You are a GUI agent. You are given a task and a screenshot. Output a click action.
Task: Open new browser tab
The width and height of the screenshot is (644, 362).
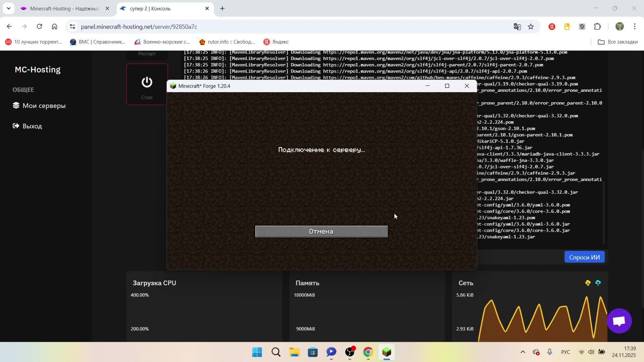tap(222, 9)
